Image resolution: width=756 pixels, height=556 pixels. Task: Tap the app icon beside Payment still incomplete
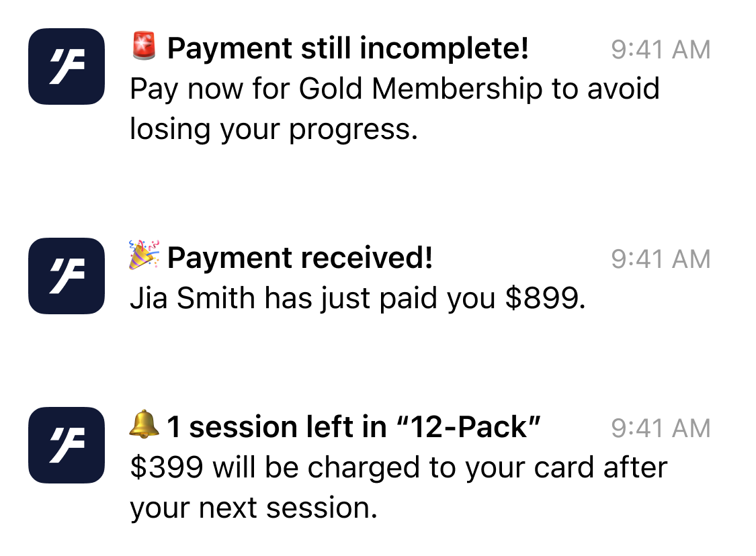point(67,66)
